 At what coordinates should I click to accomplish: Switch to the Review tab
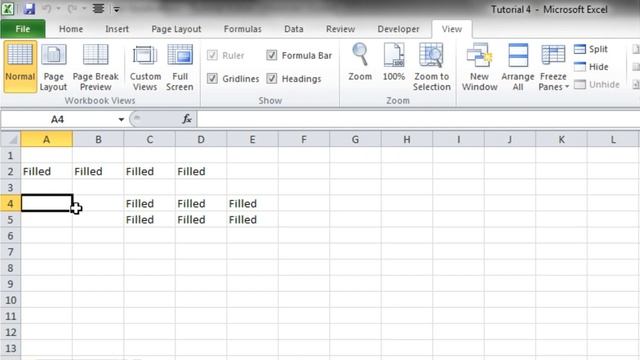(x=340, y=29)
